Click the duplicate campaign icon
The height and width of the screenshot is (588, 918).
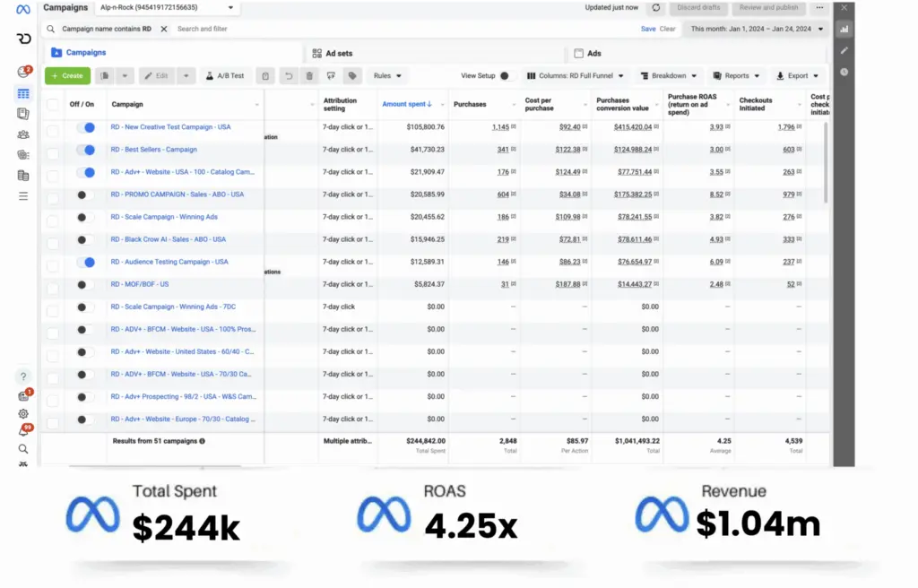click(105, 75)
